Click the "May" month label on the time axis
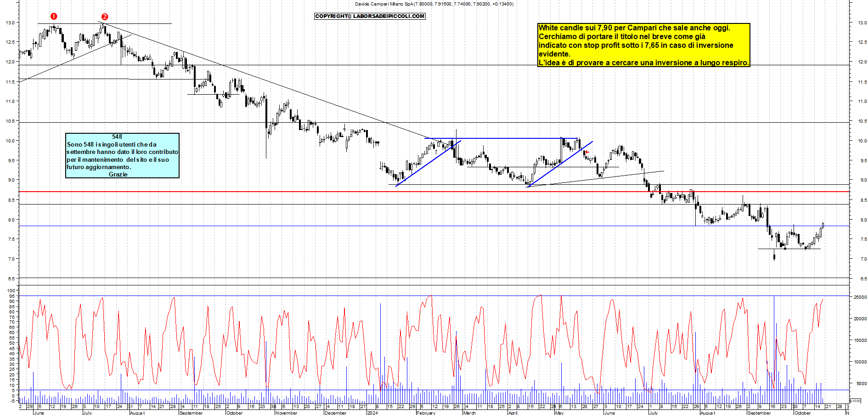Screen dimensions: 868x415 pos(559,413)
